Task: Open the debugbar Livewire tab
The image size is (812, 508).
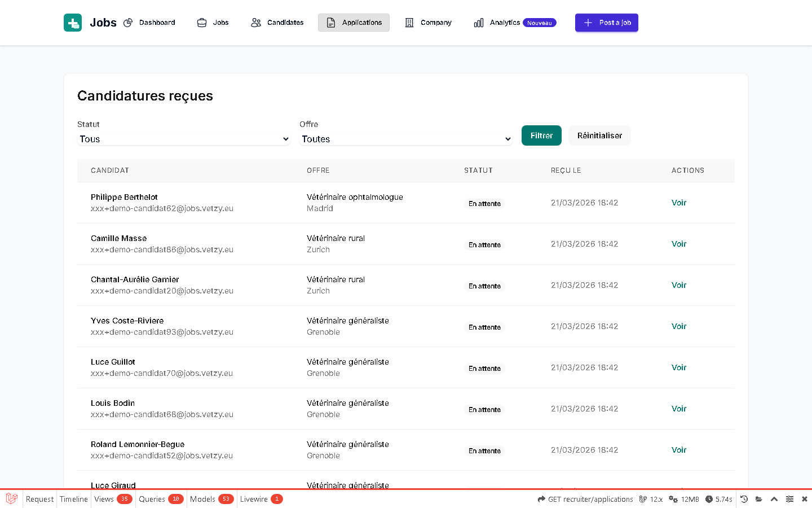Action: coord(261,499)
